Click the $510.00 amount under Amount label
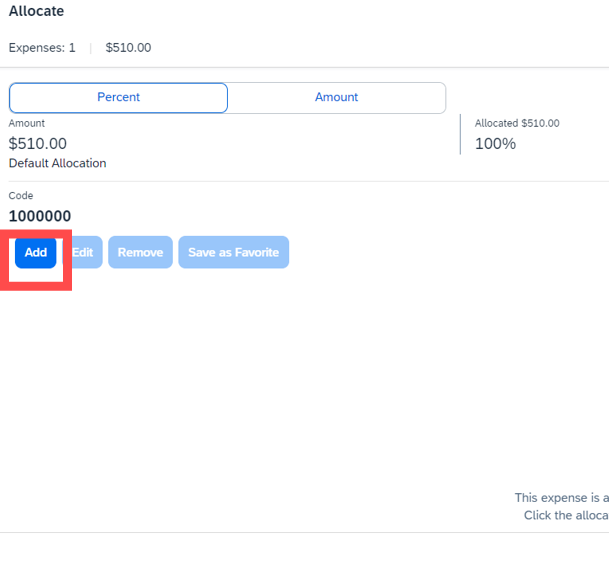 click(x=38, y=144)
